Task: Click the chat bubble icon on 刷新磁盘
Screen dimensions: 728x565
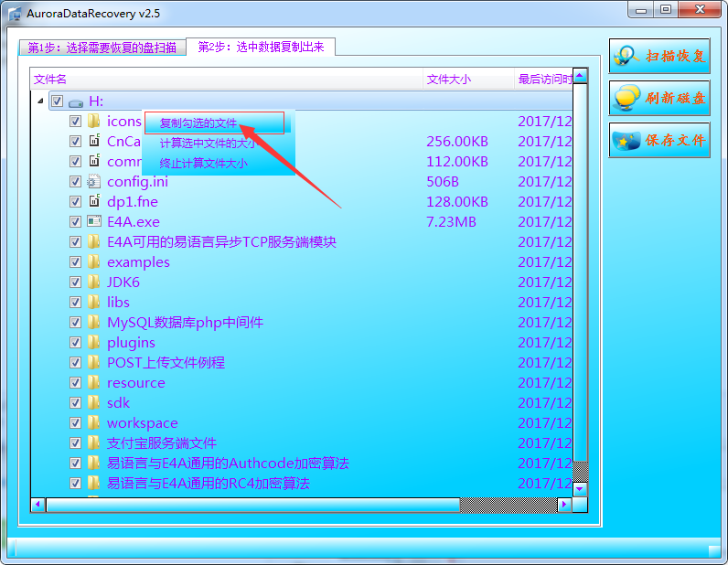Action: [x=626, y=98]
